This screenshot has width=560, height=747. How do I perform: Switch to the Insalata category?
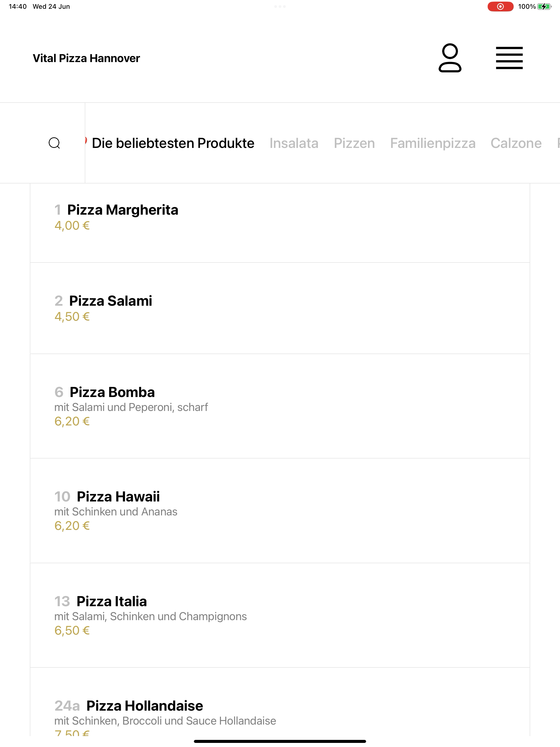click(294, 143)
